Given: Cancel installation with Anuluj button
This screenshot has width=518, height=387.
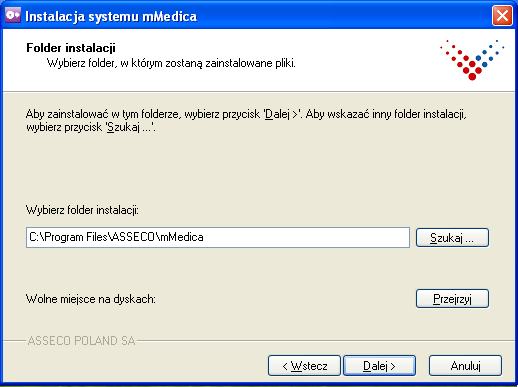Looking at the screenshot, I should (x=465, y=366).
